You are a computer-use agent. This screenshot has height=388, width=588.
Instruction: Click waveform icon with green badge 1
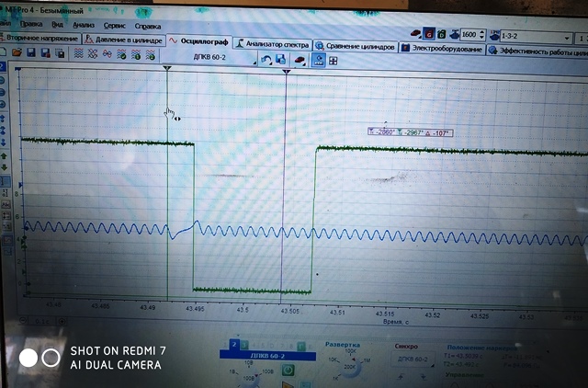136,55
